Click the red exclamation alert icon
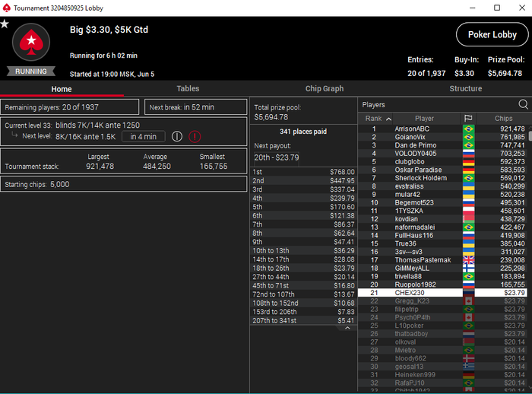The width and height of the screenshot is (532, 394). [x=195, y=137]
